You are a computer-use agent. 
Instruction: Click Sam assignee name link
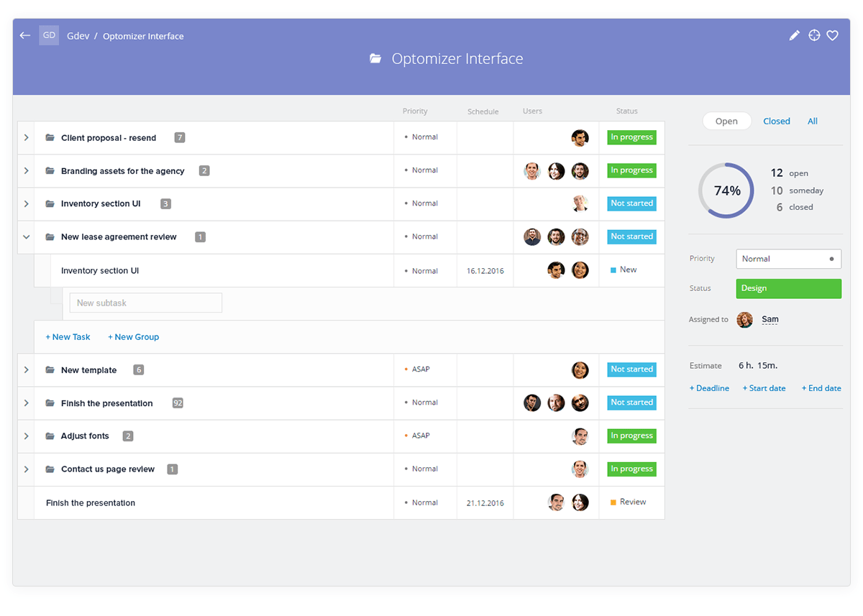[770, 319]
